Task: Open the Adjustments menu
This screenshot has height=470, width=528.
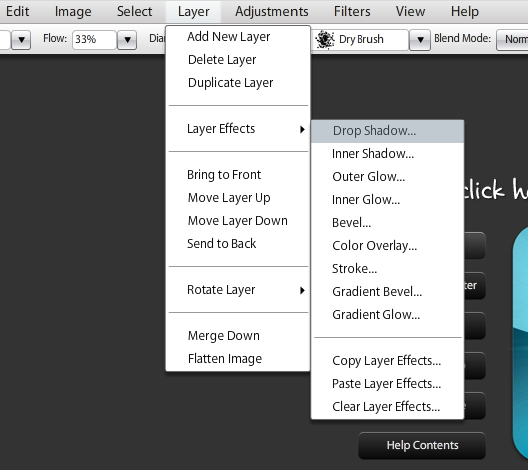Action: (x=272, y=11)
